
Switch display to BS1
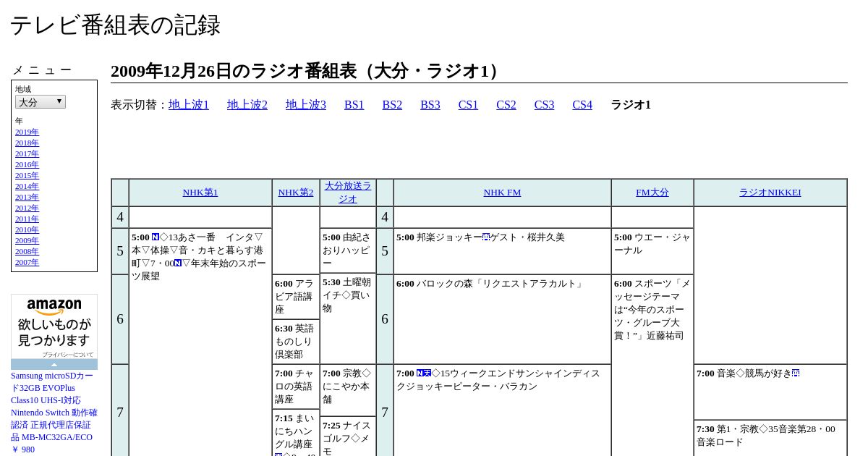pyautogui.click(x=354, y=105)
